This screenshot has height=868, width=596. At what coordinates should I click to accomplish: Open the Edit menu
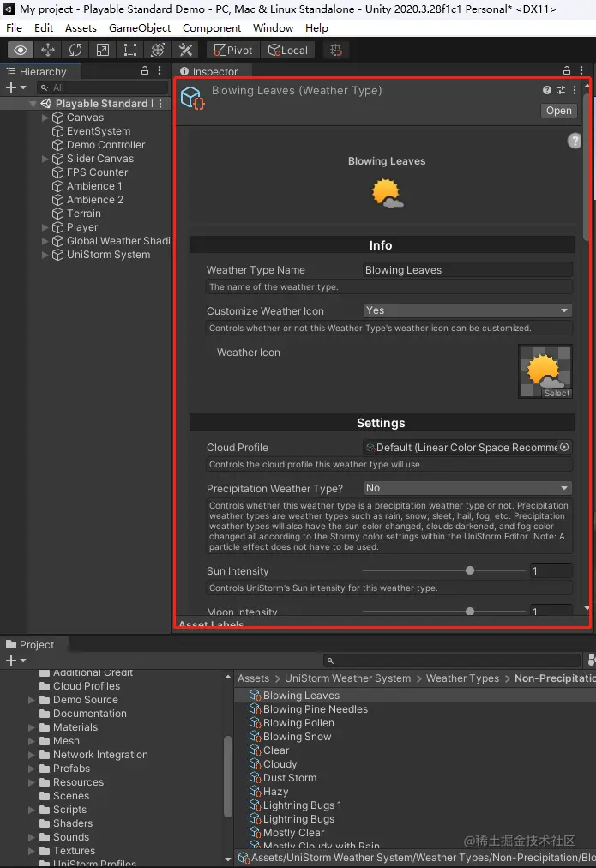click(44, 27)
